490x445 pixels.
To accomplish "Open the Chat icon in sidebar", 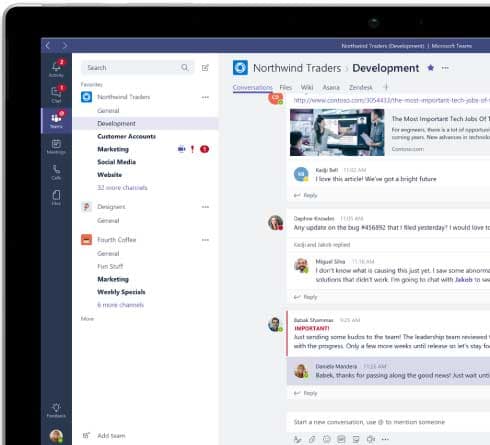I will point(56,94).
